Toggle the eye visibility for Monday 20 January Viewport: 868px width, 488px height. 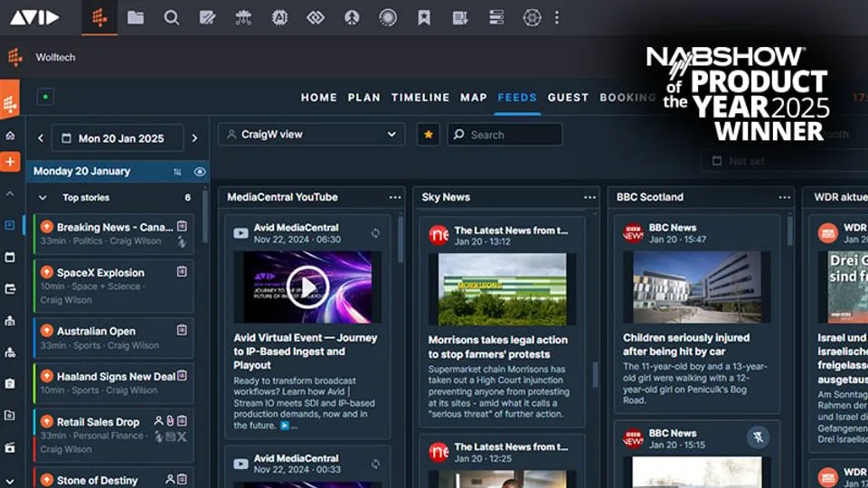coord(200,172)
